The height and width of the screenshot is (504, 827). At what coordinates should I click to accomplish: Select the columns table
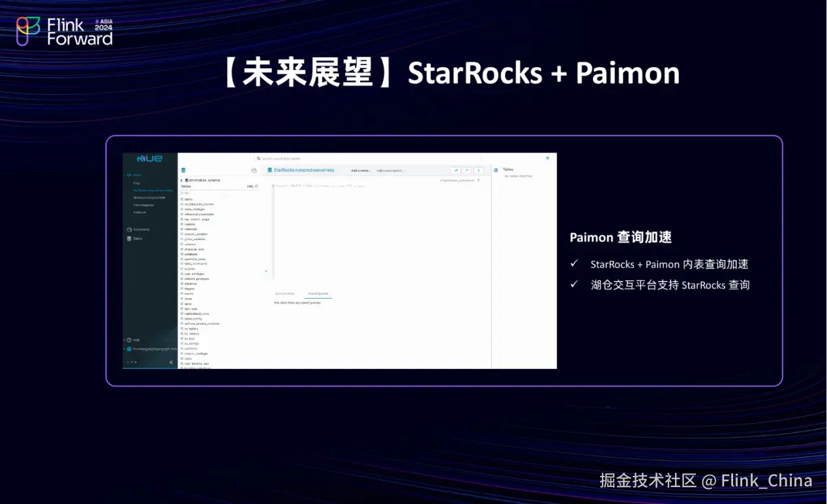point(190,245)
